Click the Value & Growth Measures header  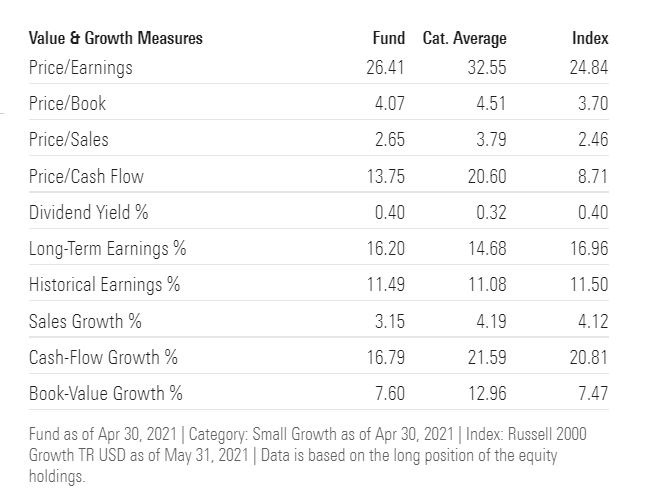coord(116,38)
